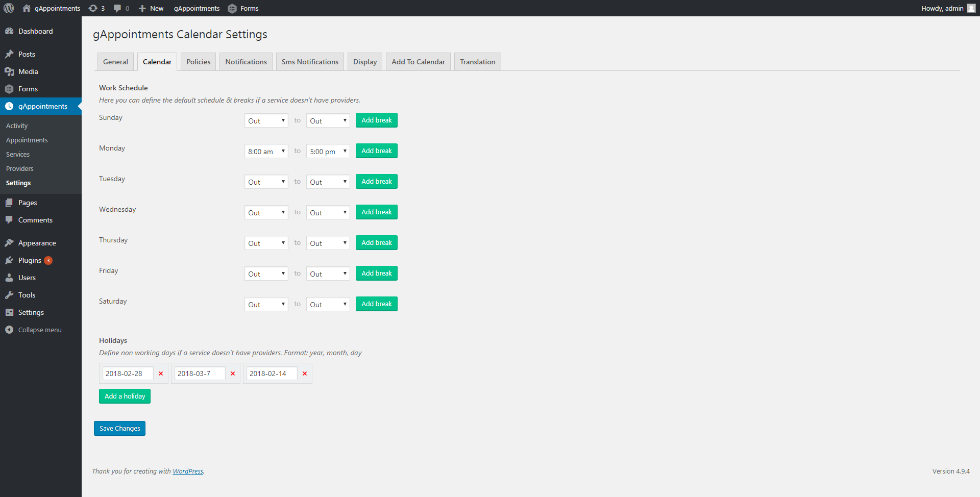The image size is (980, 497).
Task: Click the Media library icon
Action: pos(9,71)
